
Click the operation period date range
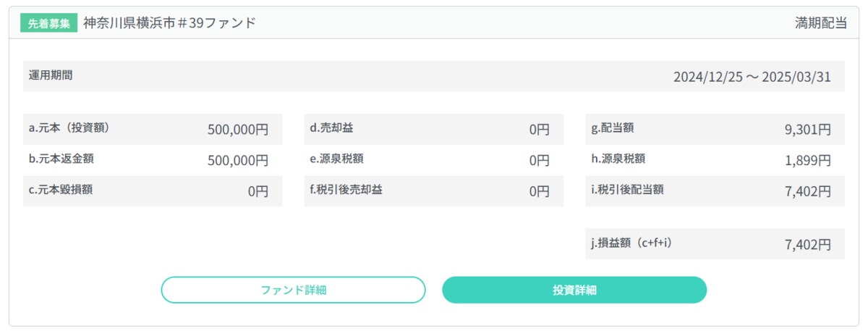tap(752, 77)
